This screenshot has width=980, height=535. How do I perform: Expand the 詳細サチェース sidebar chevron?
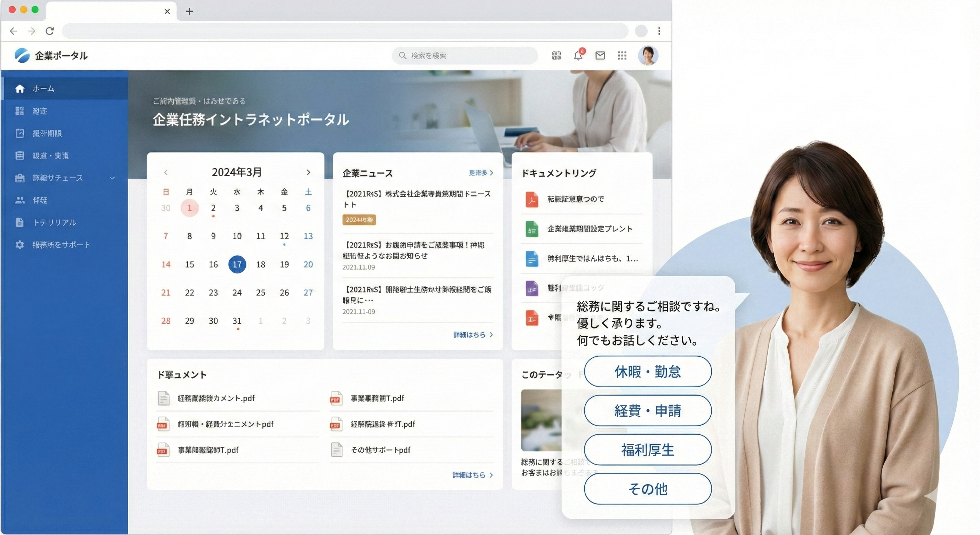[112, 178]
